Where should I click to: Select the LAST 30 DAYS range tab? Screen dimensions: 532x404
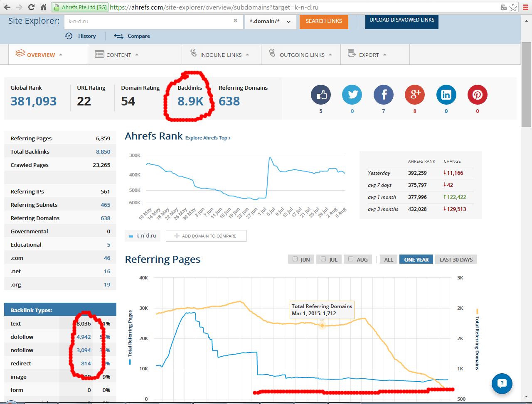[x=456, y=260]
